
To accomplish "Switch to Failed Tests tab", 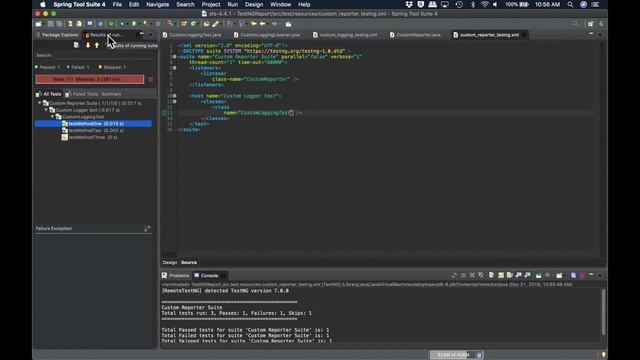I will tap(81, 94).
